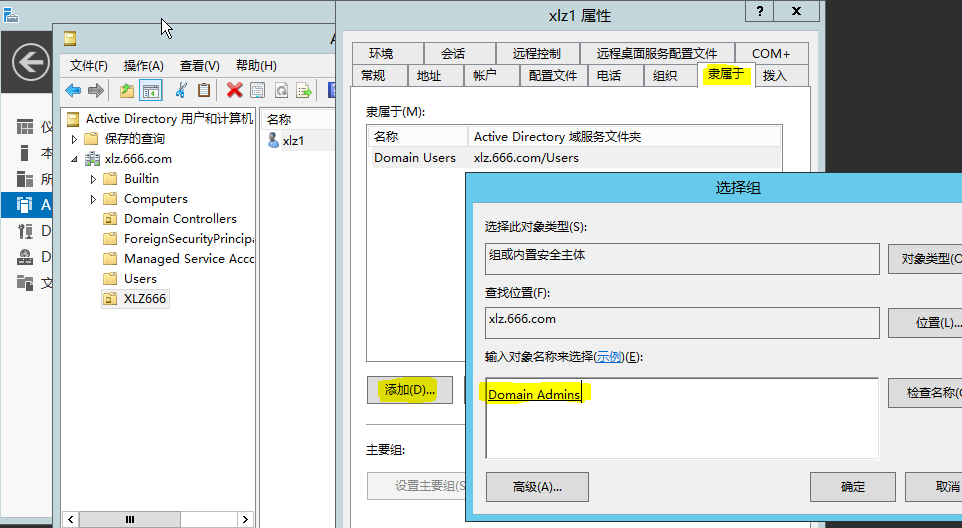Screen dimensions: 962x528
Task: Select the Users container in tree
Action: point(140,279)
